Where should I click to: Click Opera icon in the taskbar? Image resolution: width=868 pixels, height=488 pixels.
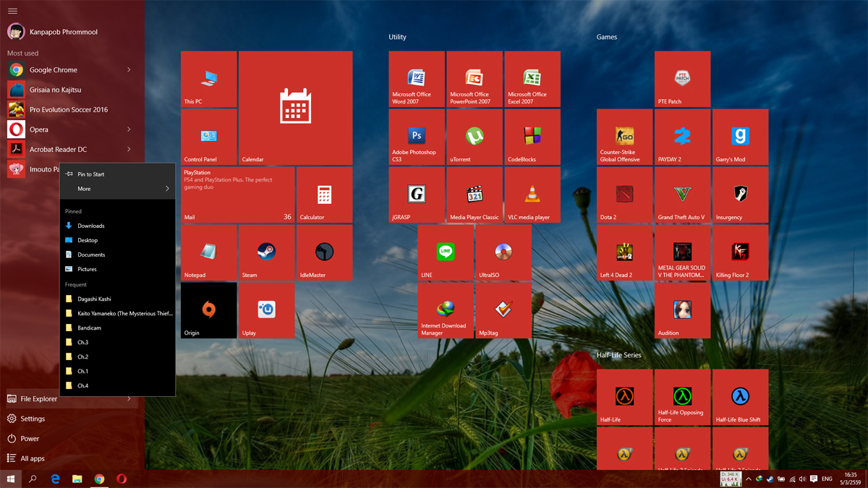tap(122, 479)
